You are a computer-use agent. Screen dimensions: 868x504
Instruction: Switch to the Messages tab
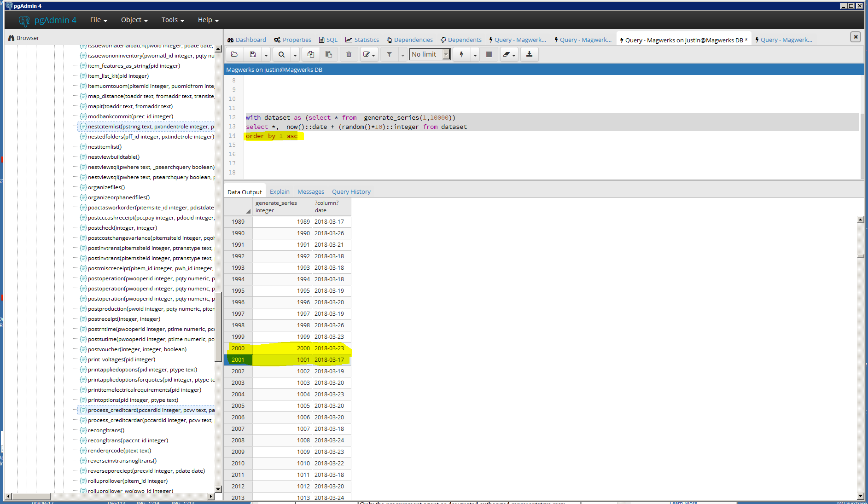pyautogui.click(x=310, y=191)
